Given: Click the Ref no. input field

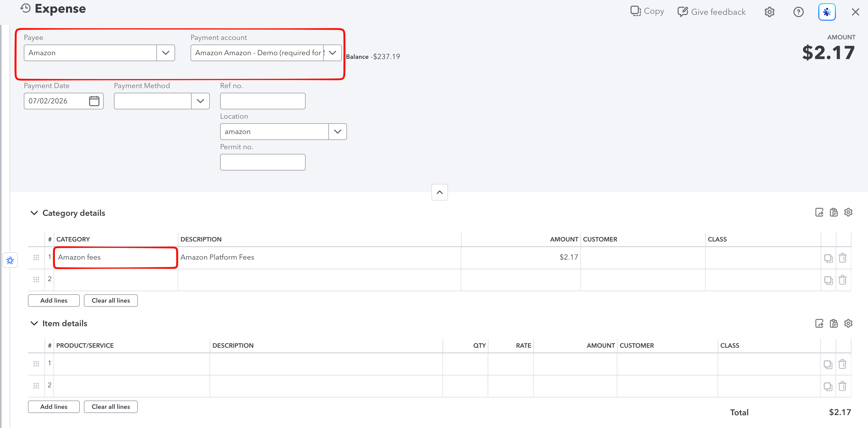Looking at the screenshot, I should pos(263,101).
